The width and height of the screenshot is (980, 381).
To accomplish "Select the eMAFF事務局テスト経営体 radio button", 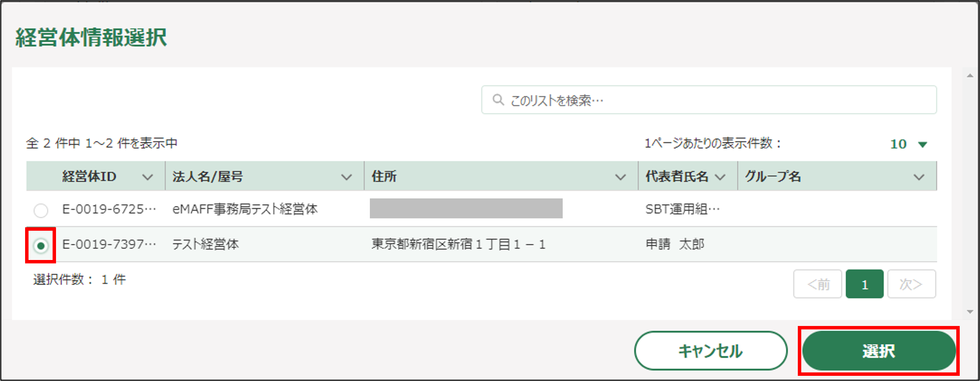I will point(41,210).
